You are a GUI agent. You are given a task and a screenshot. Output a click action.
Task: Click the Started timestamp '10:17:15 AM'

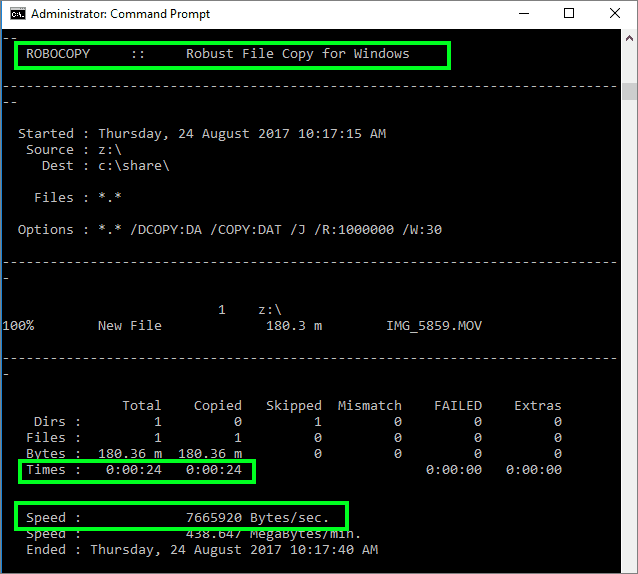point(342,134)
